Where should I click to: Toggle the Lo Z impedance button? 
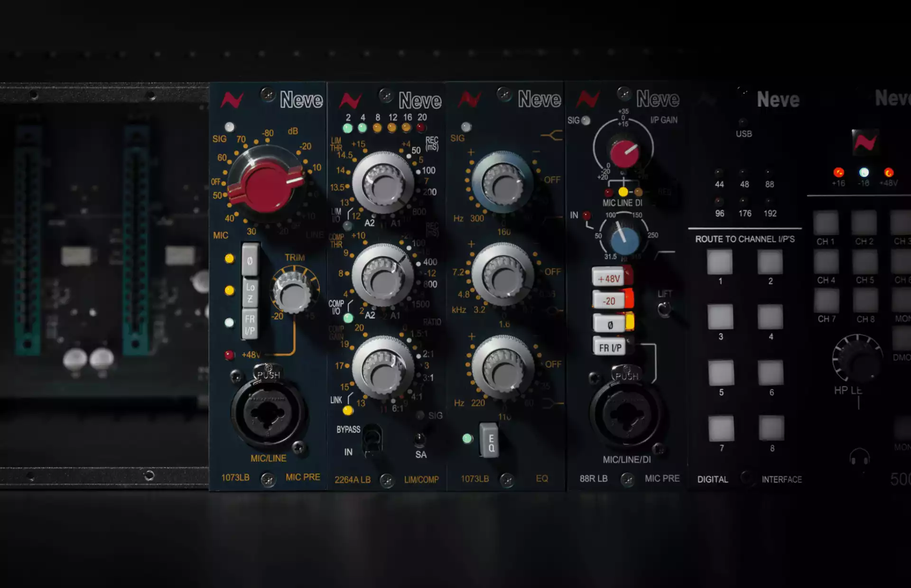click(x=250, y=293)
